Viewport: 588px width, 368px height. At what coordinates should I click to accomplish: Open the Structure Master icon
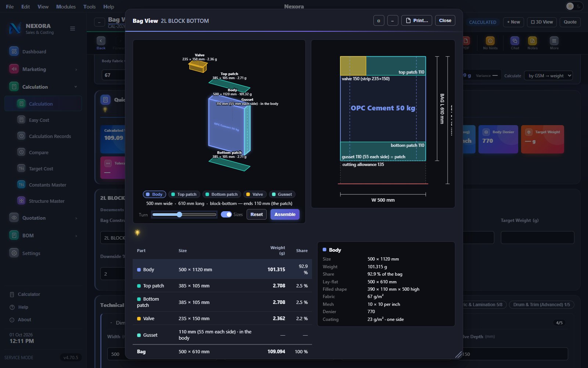(21, 201)
